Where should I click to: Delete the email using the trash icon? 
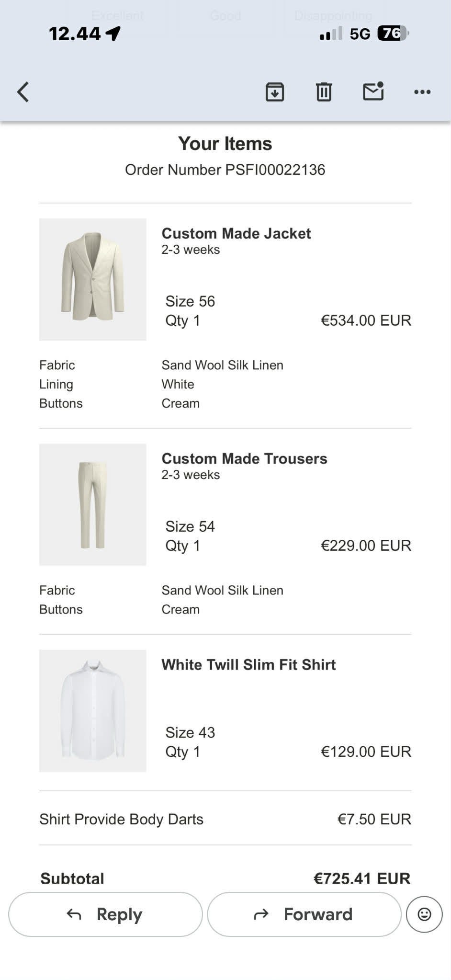pyautogui.click(x=324, y=92)
